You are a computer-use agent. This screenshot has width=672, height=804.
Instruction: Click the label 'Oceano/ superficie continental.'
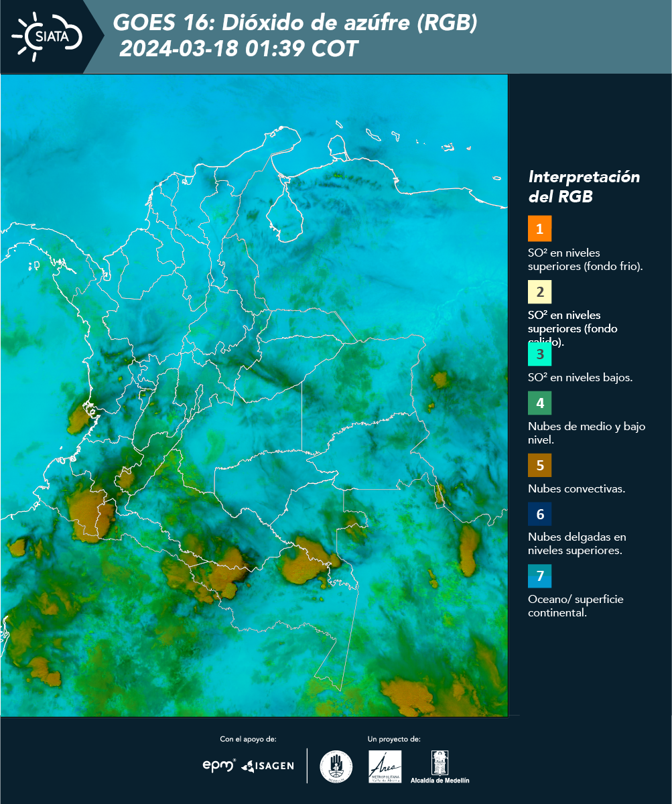pos(576,606)
